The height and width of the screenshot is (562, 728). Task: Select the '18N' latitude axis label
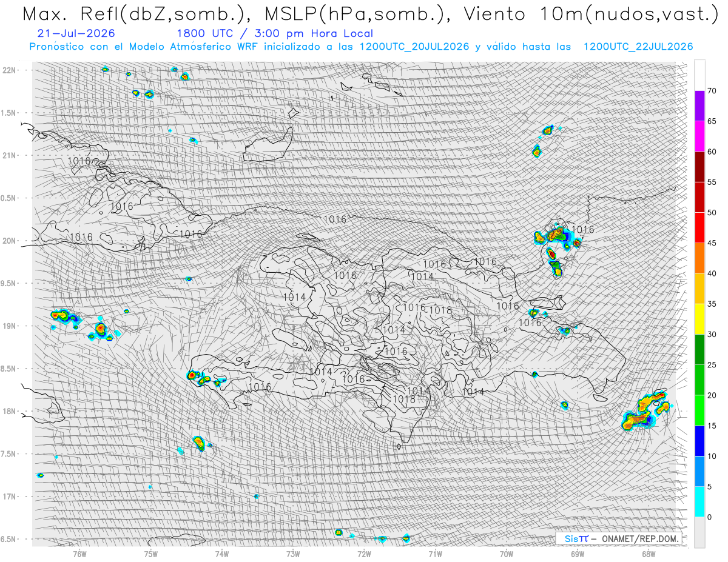tap(10, 412)
